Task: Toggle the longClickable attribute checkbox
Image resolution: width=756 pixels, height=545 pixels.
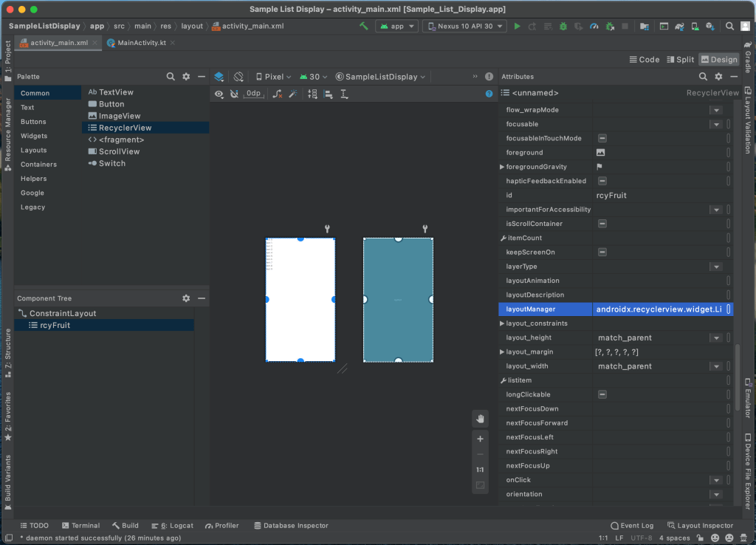Action: 602,394
